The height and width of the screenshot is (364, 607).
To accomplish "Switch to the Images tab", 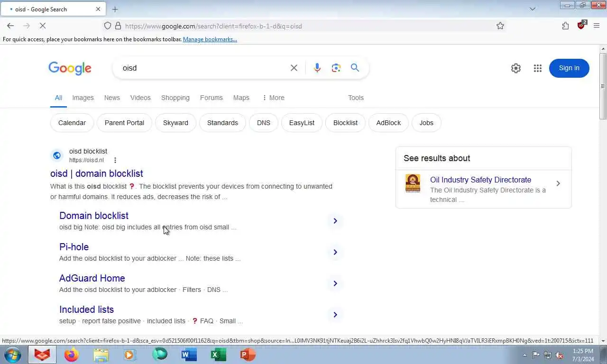I will click(83, 98).
